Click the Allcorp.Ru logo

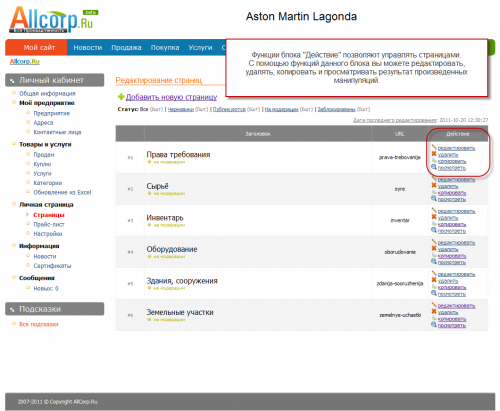pyautogui.click(x=53, y=20)
